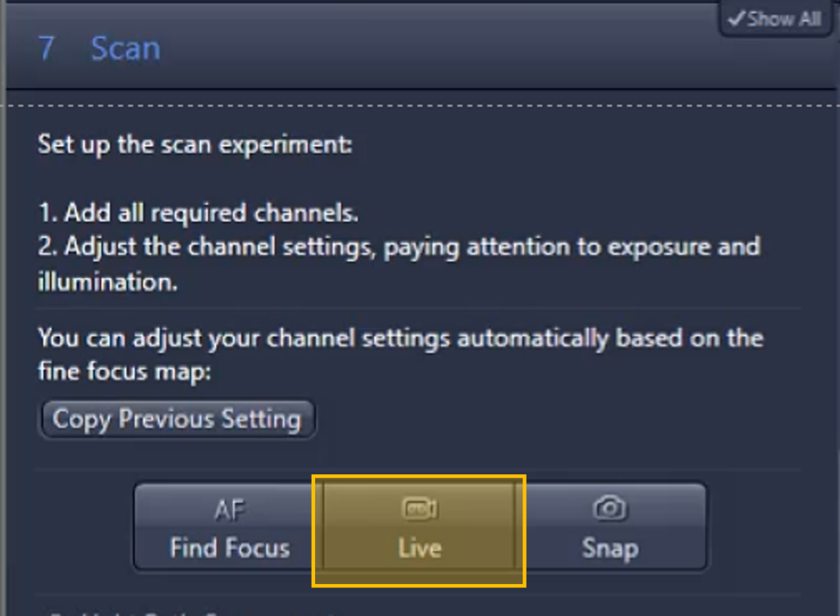The image size is (840, 616).
Task: Click the step number 7
Action: click(46, 48)
